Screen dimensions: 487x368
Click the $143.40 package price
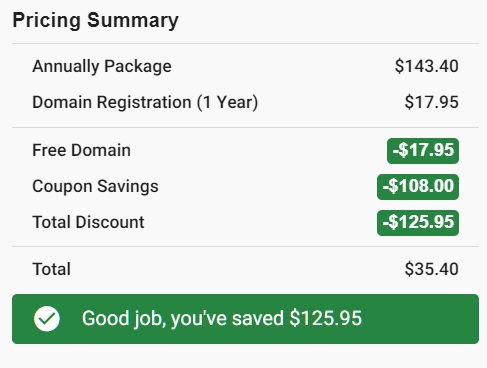click(427, 66)
